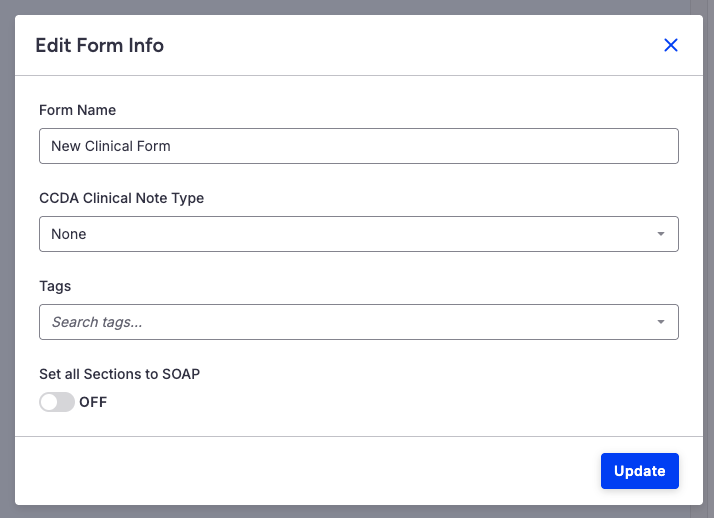This screenshot has height=518, width=714.
Task: Expand the Tags dropdown arrow
Action: pos(661,322)
